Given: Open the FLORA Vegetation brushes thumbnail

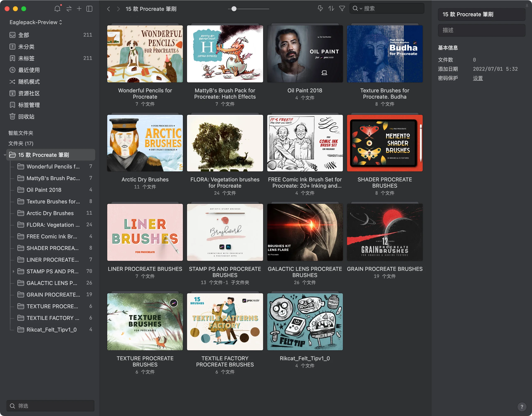Looking at the screenshot, I should click(x=225, y=143).
